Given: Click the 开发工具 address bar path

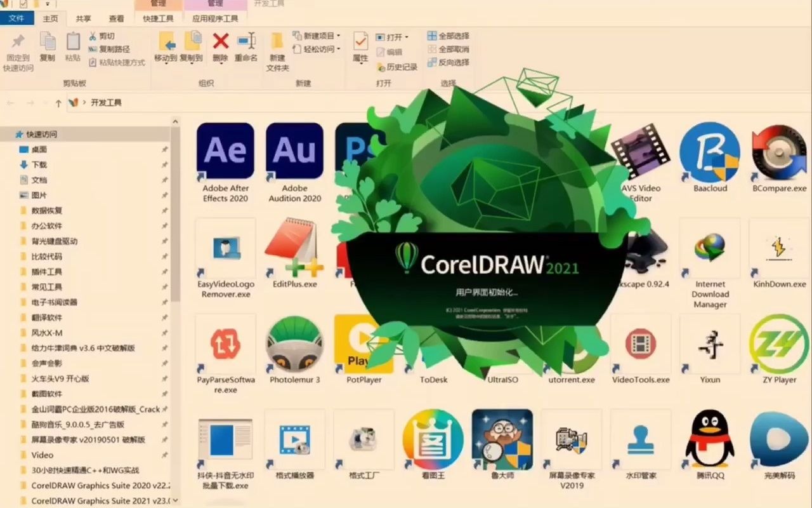Looking at the screenshot, I should (x=106, y=102).
